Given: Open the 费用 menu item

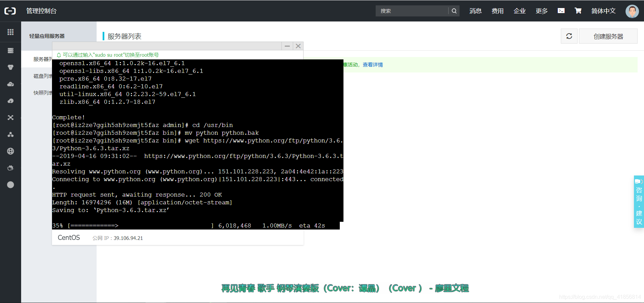Looking at the screenshot, I should [498, 11].
